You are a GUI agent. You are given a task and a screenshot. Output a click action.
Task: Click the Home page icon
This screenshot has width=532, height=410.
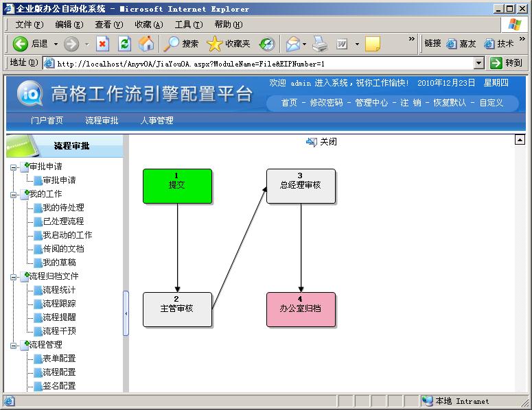(x=146, y=44)
